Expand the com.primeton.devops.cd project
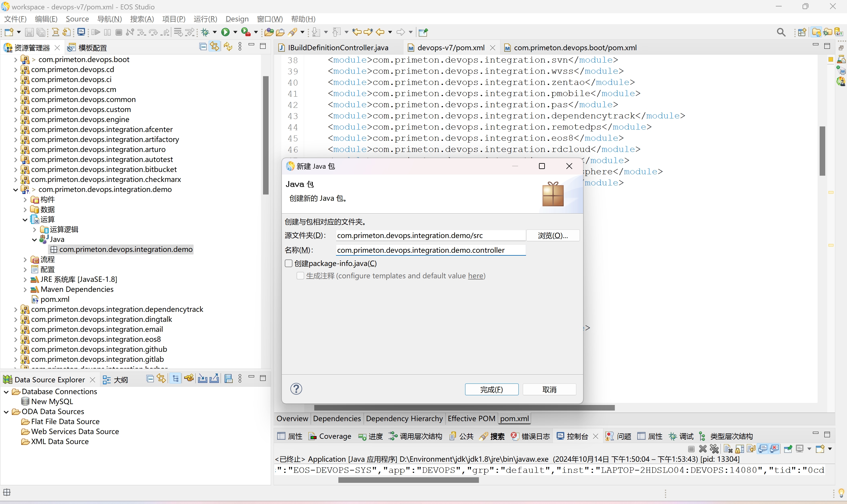 (15, 70)
